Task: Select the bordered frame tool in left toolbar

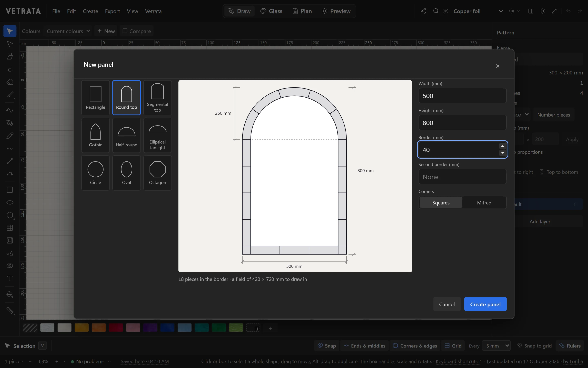Action: 10,240
